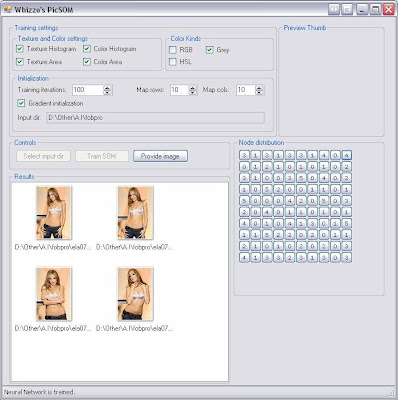Click the PicSOM app icon in title bar

pyautogui.click(x=7, y=9)
